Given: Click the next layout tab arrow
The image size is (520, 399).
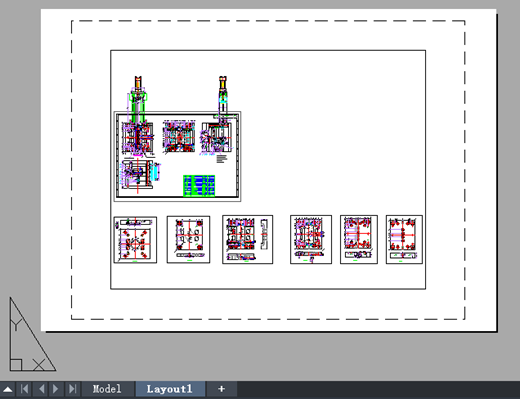Looking at the screenshot, I should coord(56,389).
